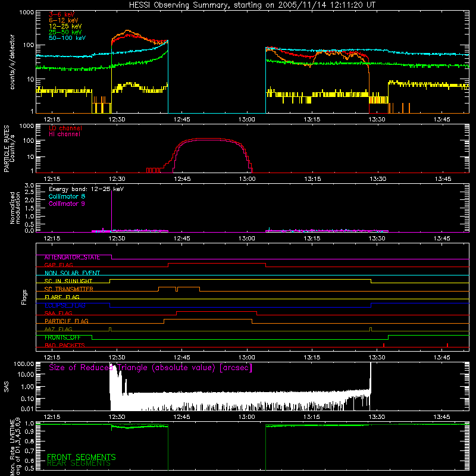The image size is (476, 476).
Task: Select the 6-12 keV legend label
Action: 64,20
